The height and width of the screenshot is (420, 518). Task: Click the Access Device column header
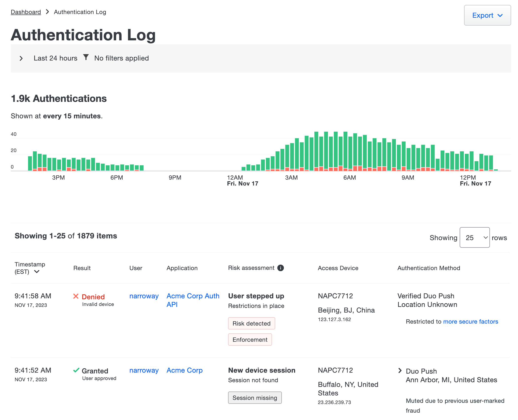point(338,268)
